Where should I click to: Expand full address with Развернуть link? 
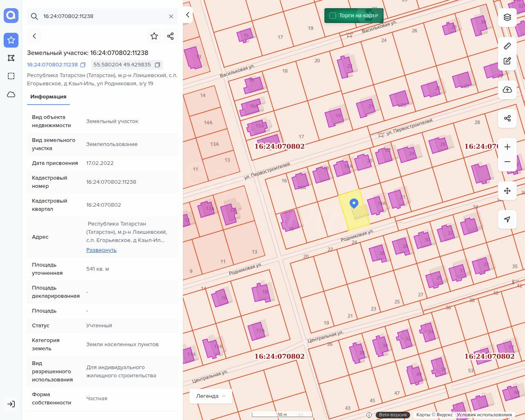101,250
